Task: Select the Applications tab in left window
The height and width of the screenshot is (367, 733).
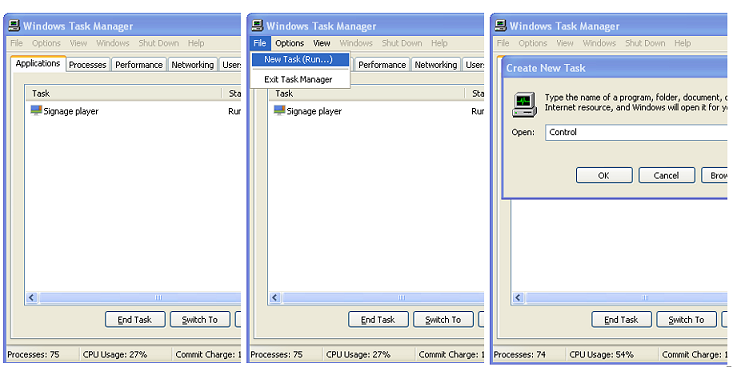Action: point(38,63)
